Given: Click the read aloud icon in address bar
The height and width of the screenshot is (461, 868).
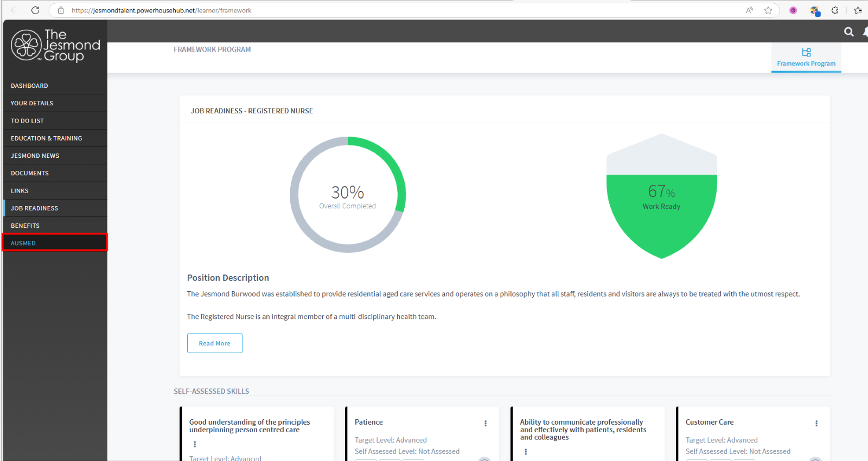Looking at the screenshot, I should click(749, 10).
